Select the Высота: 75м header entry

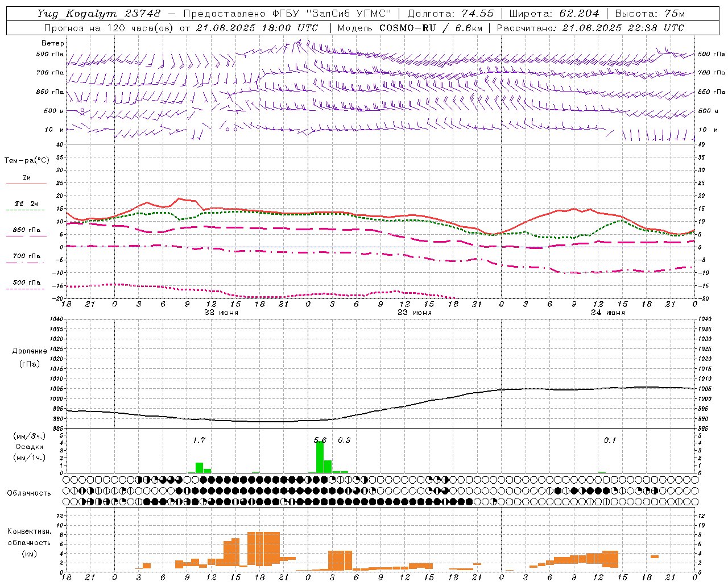[x=650, y=13]
